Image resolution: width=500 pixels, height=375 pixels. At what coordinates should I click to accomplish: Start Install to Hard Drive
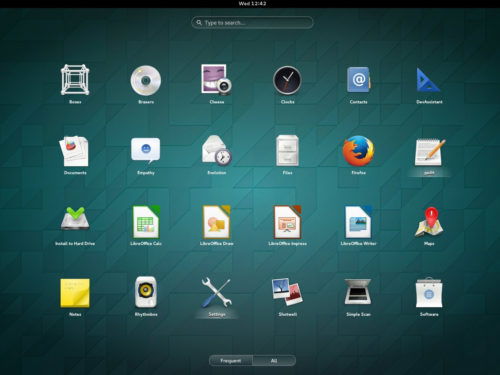pos(75,219)
